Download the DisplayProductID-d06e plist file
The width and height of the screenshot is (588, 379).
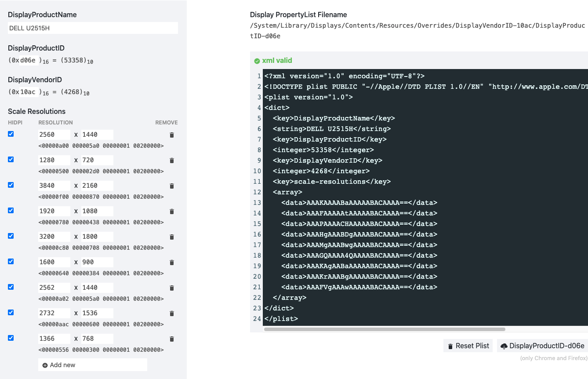click(x=542, y=346)
